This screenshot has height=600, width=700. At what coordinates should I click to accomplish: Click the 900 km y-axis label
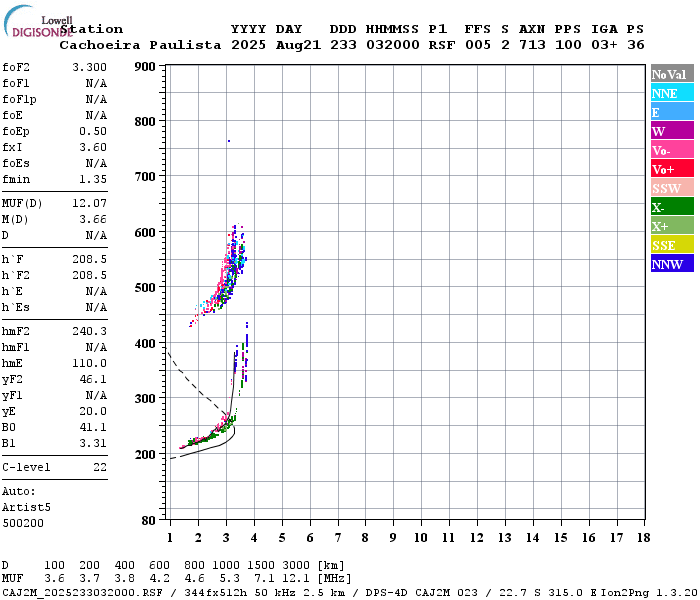point(145,67)
